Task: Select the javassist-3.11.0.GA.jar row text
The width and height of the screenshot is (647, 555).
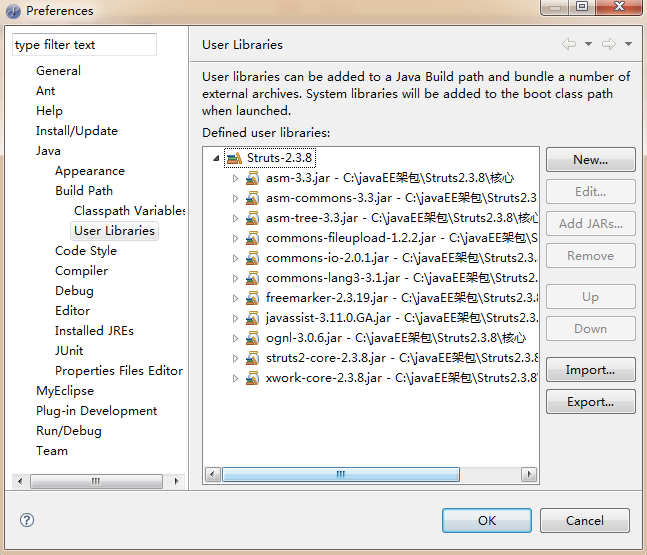Action: tap(401, 318)
